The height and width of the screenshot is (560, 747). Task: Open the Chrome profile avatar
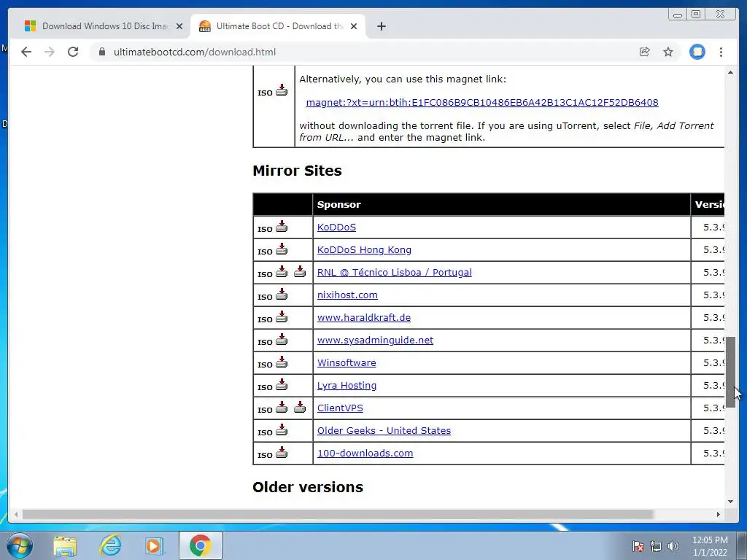point(697,52)
